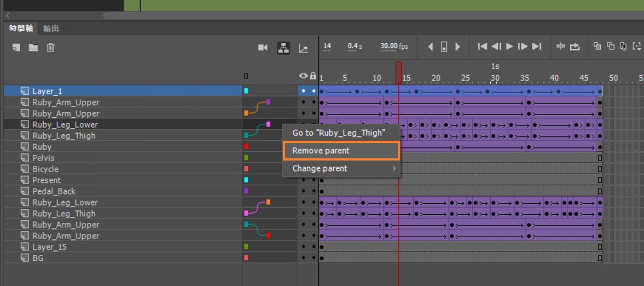Jump to previous keyframe arrow

point(431,47)
